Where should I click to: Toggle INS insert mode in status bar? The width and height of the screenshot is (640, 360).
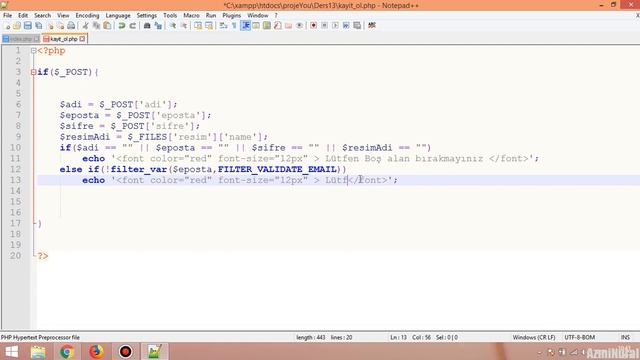[x=625, y=338]
